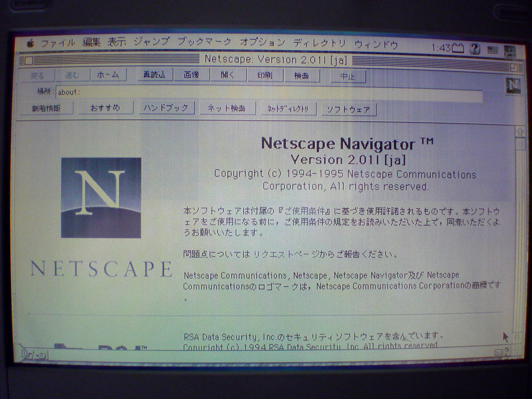Go to home with ホーム button
Screen dimensions: 532x399
108,75
